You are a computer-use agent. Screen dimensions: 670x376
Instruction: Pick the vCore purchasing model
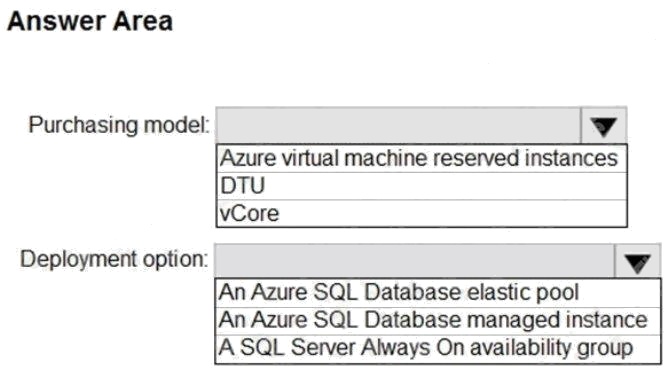point(422,213)
